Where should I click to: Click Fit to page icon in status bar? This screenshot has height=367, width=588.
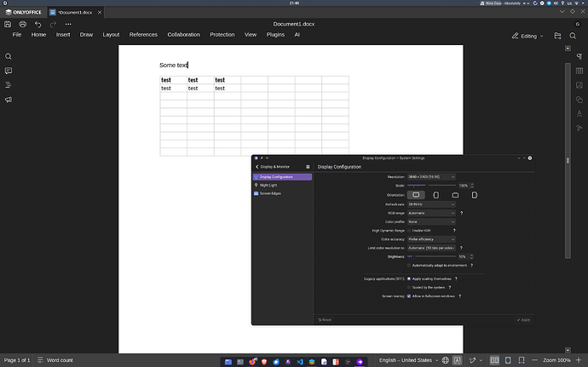pos(508,360)
